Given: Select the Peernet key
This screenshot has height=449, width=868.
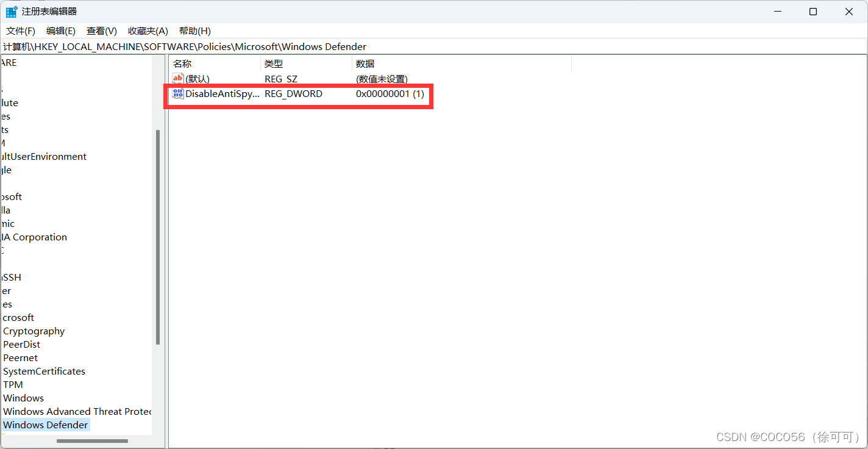Looking at the screenshot, I should (x=20, y=357).
